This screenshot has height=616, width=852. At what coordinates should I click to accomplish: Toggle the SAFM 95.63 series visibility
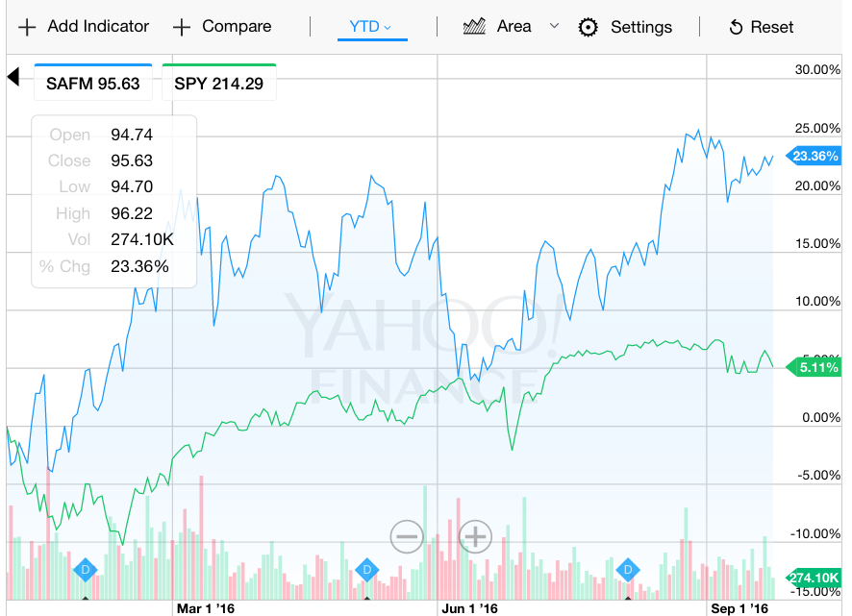[92, 83]
